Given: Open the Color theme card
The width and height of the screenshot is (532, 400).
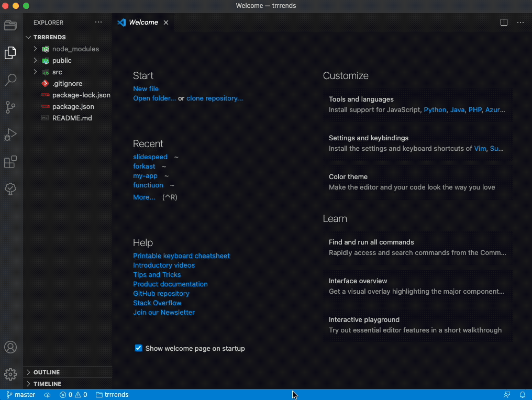Looking at the screenshot, I should point(418,182).
